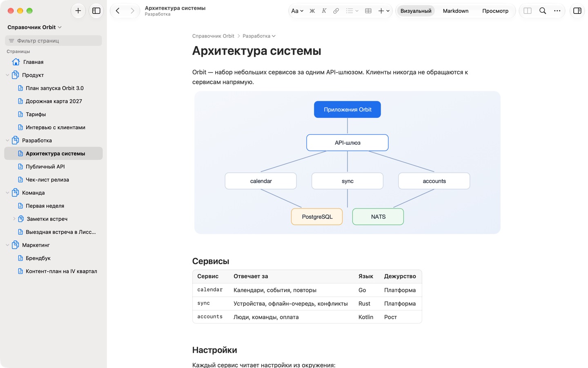Open Интервью с клиентами page
This screenshot has height=368, width=588.
53,127
